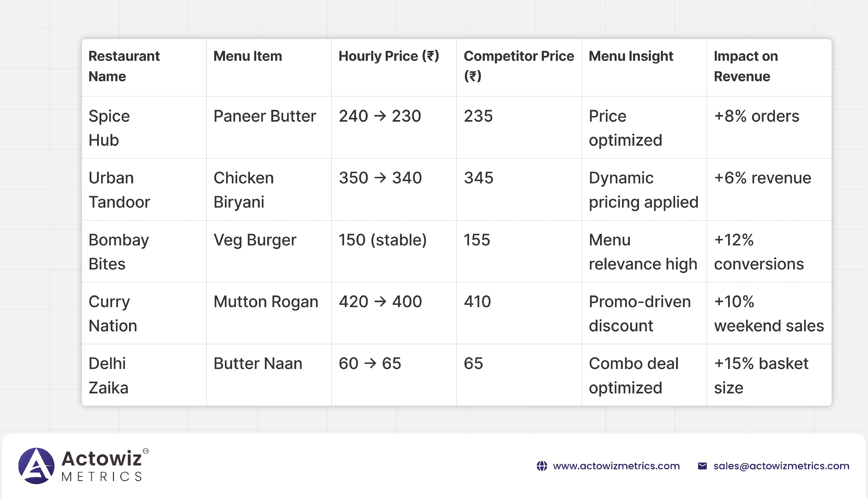
Task: Click the sales@actowizmetrics.com email link
Action: (781, 466)
